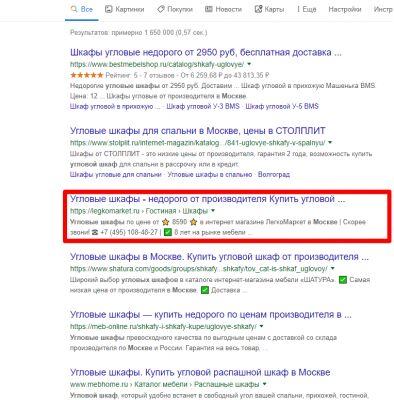Click the Картинки image icon
Viewport: 394px width, 400px height.
pyautogui.click(x=108, y=9)
